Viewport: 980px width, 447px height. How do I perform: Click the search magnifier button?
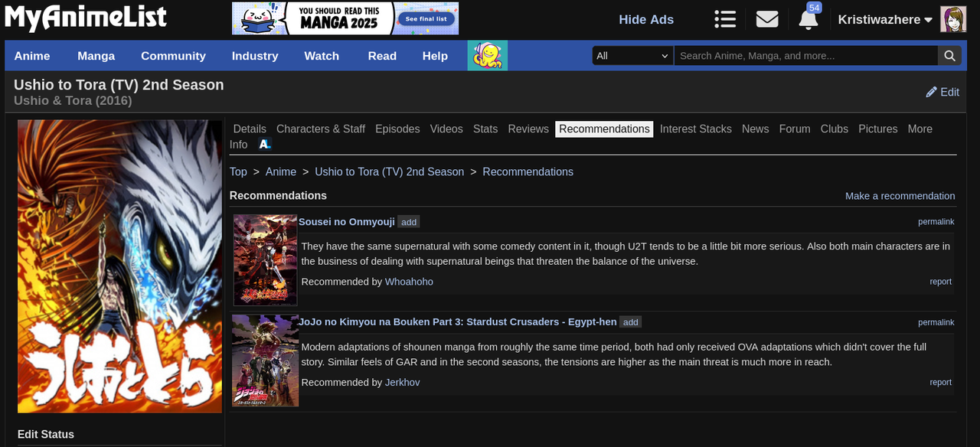click(x=949, y=56)
